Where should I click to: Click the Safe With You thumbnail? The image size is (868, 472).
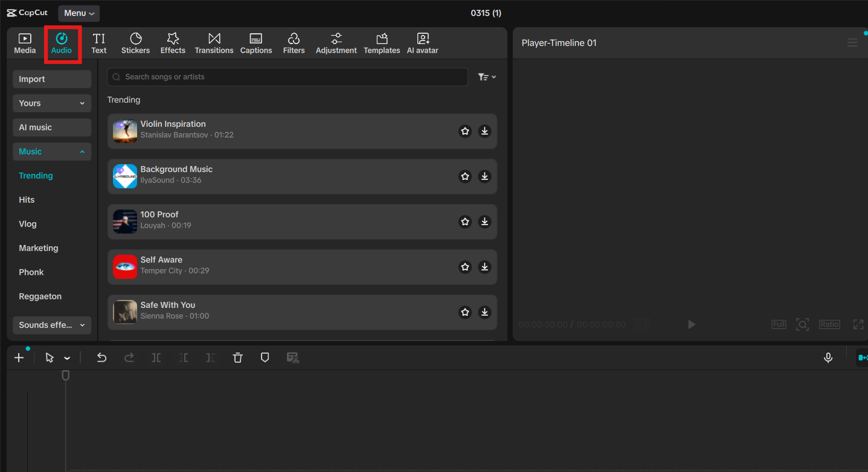pyautogui.click(x=125, y=312)
